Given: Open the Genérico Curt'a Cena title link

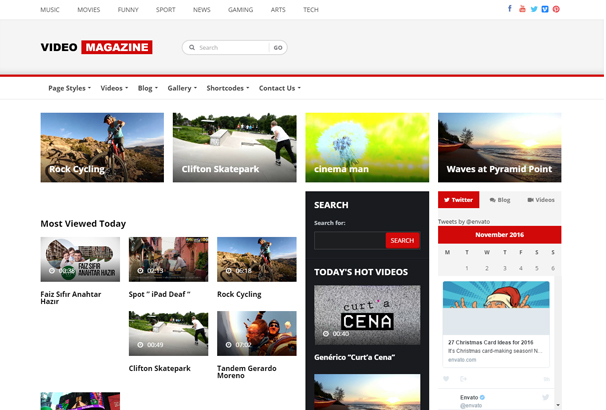Looking at the screenshot, I should coord(354,357).
